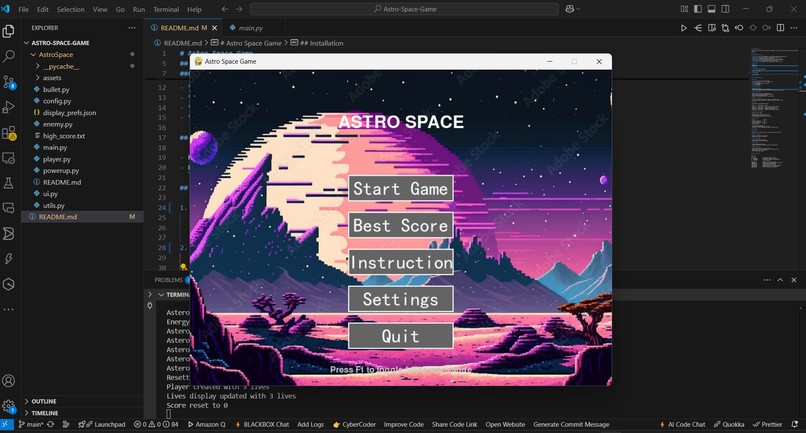The image size is (806, 433).
Task: Click the notifications bell in status bar
Action: [795, 425]
